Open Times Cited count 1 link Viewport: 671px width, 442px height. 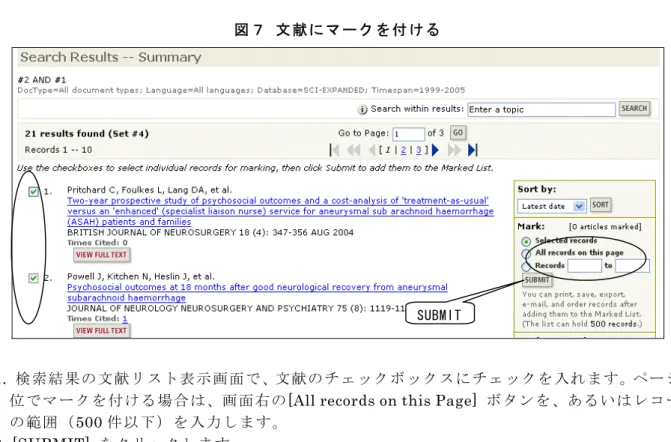[125, 319]
